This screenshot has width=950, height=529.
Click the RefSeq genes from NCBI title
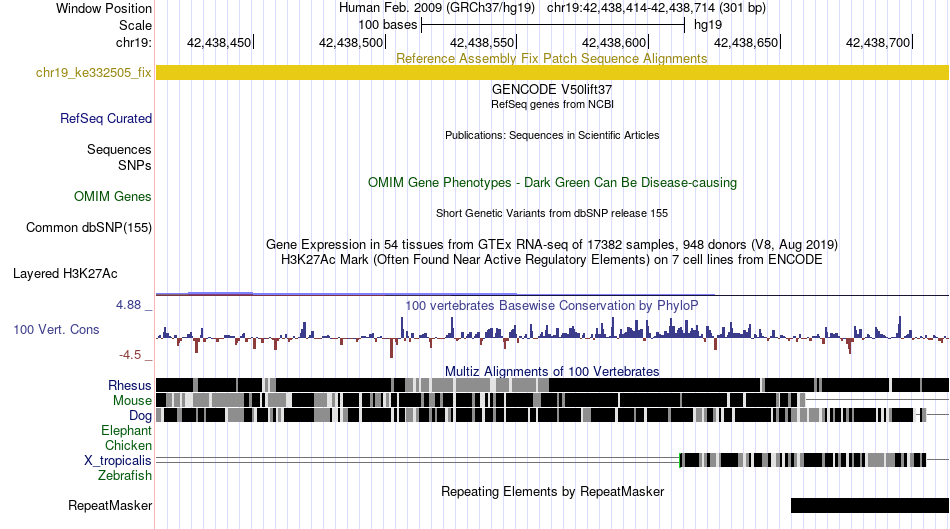click(x=552, y=104)
